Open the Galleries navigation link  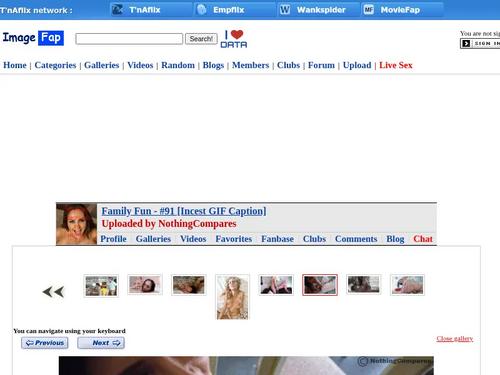[x=102, y=65]
